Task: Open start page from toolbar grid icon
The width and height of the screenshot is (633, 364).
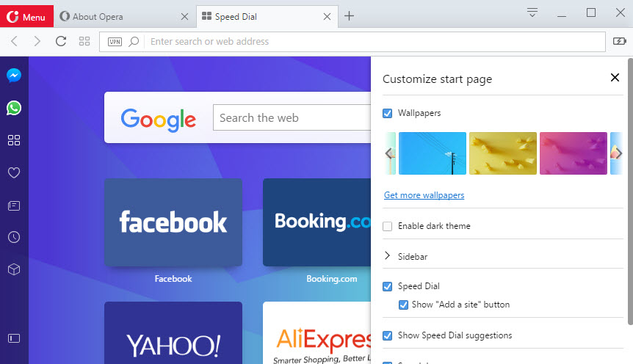Action: (x=84, y=41)
